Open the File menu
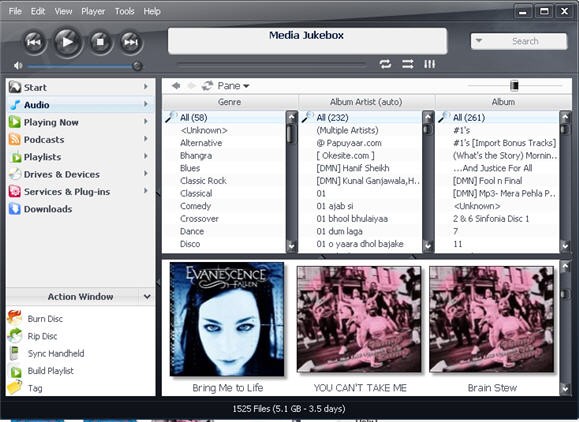Viewport: 579px width, 422px height. pos(15,11)
